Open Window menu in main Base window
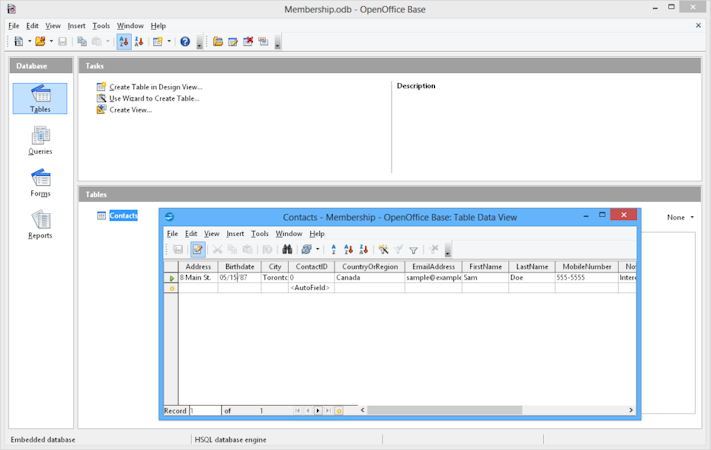Image resolution: width=711 pixels, height=450 pixels. coord(130,26)
